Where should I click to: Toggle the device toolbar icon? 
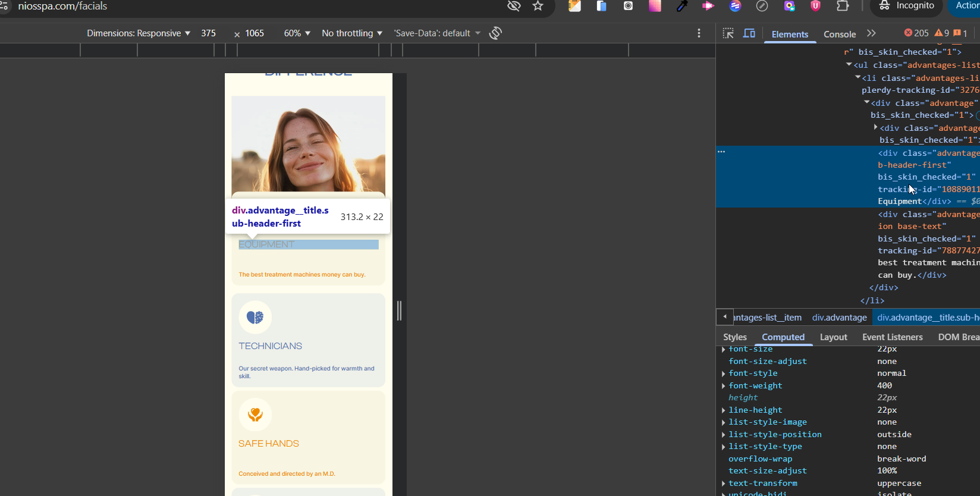(x=749, y=33)
